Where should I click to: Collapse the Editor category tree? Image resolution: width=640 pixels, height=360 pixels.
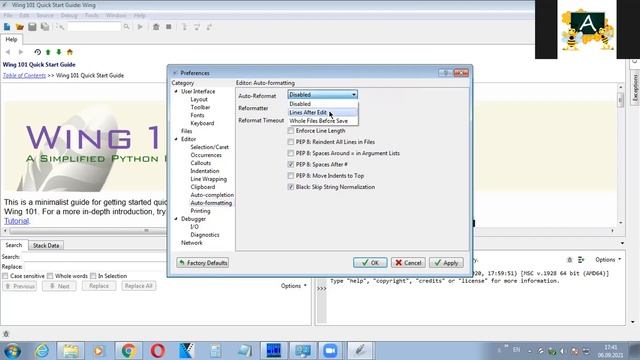click(176, 139)
